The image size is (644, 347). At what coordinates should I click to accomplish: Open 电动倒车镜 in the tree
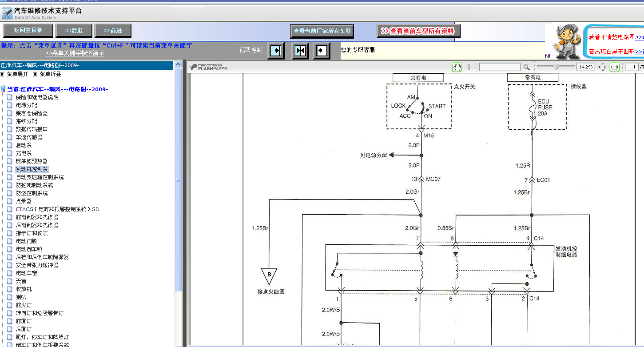click(x=29, y=249)
